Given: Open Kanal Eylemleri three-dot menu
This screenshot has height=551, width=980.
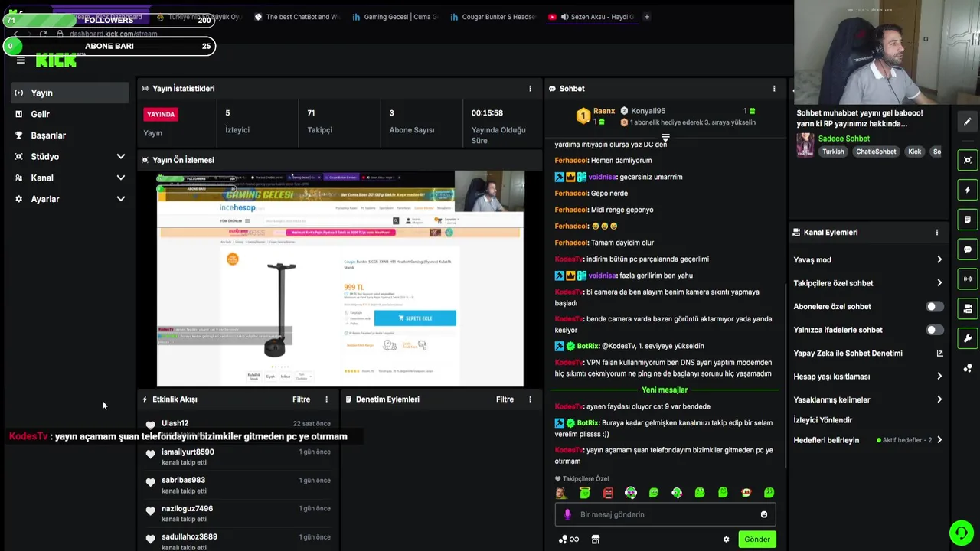Looking at the screenshot, I should pos(936,233).
